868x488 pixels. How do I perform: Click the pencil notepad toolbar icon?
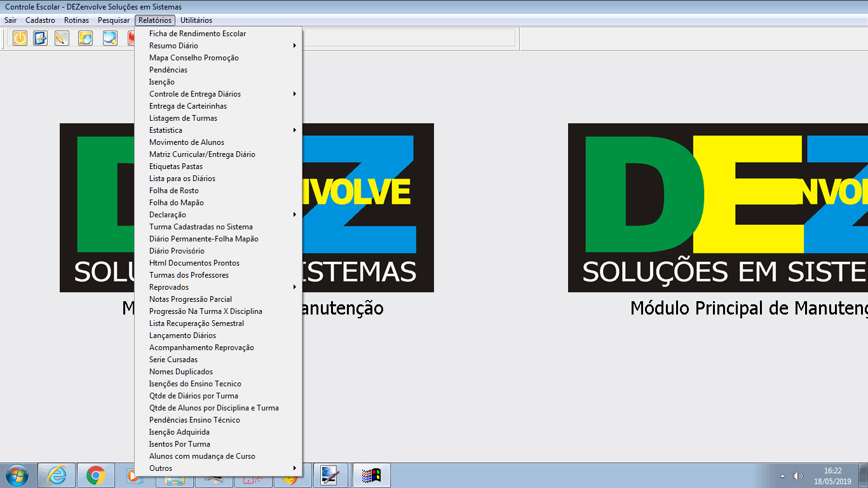[x=62, y=38]
